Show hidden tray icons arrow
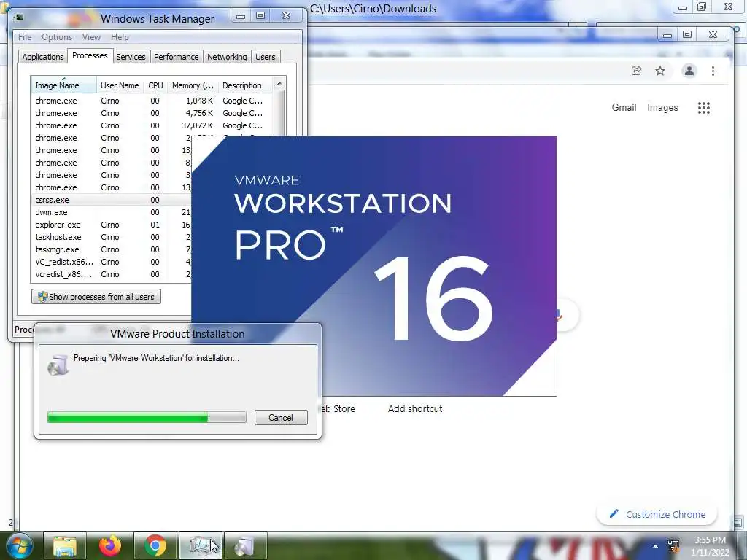 (656, 546)
